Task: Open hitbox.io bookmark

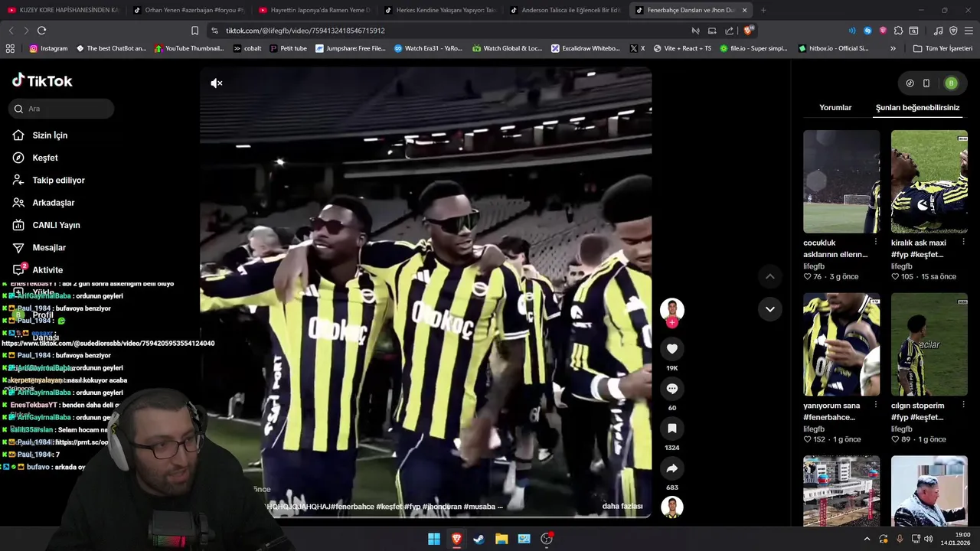Action: coord(834,48)
